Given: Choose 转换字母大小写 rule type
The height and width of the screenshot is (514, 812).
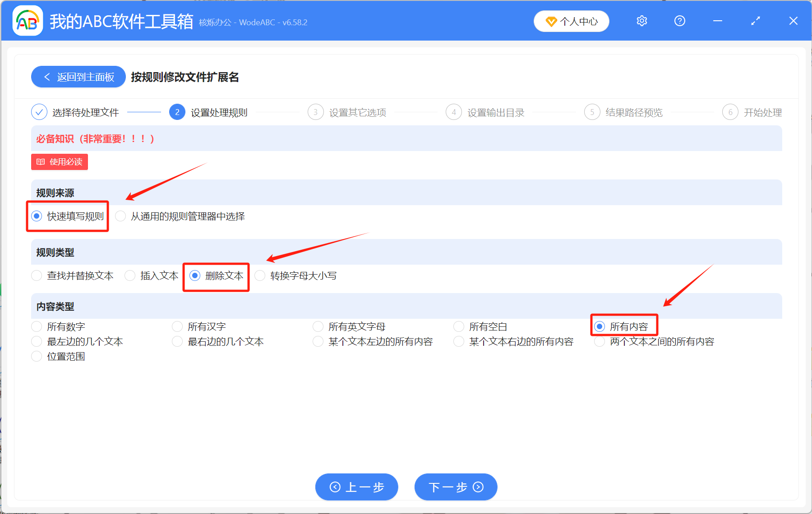Looking at the screenshot, I should pyautogui.click(x=260, y=276).
